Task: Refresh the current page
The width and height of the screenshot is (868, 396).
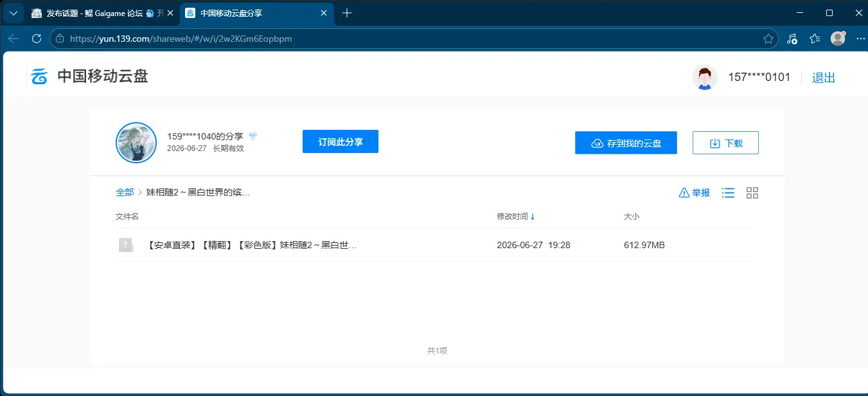Action: pos(37,39)
